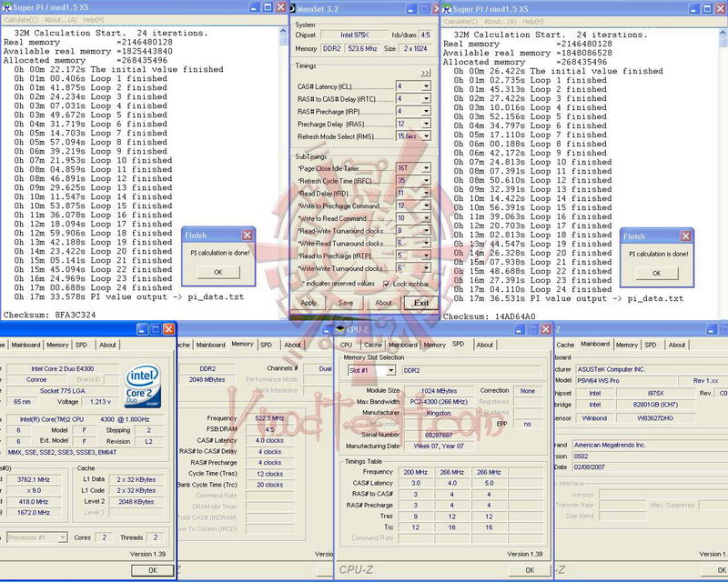Click OK button in CPU-Z processor window
The width and height of the screenshot is (728, 582).
tap(152, 570)
